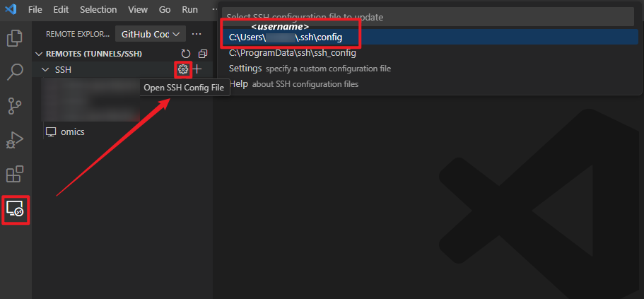
Task: Open the Extensions view icon
Action: coord(15,174)
